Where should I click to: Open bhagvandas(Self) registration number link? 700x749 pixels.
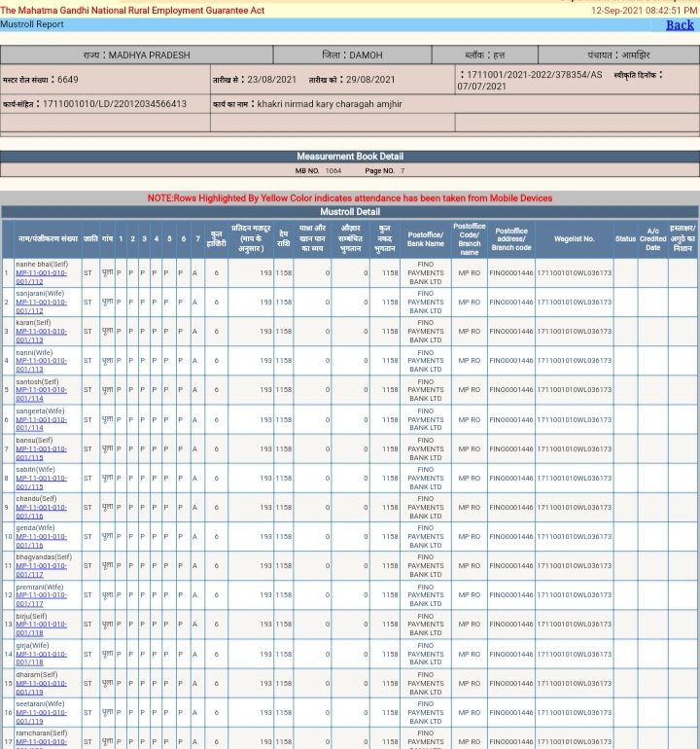pos(41,570)
